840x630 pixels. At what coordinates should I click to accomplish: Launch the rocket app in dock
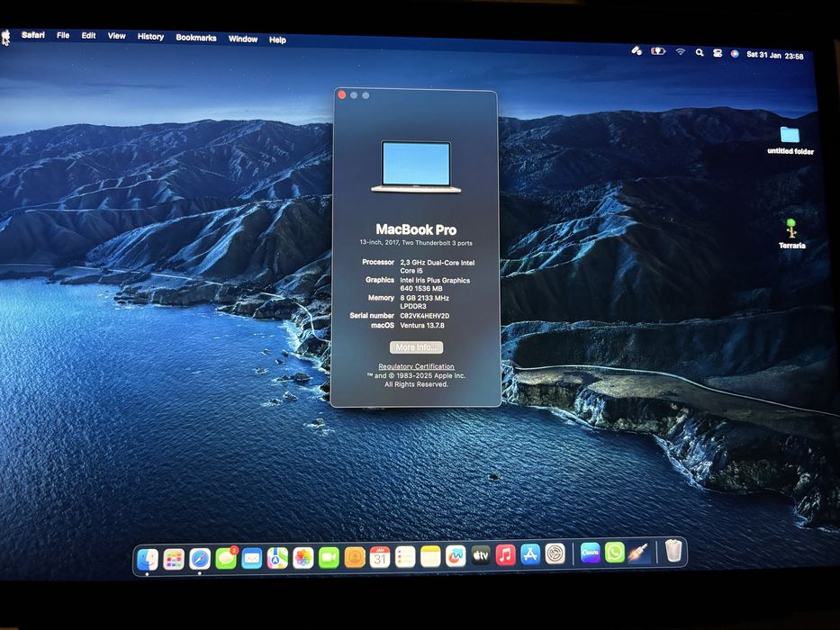[x=638, y=553]
